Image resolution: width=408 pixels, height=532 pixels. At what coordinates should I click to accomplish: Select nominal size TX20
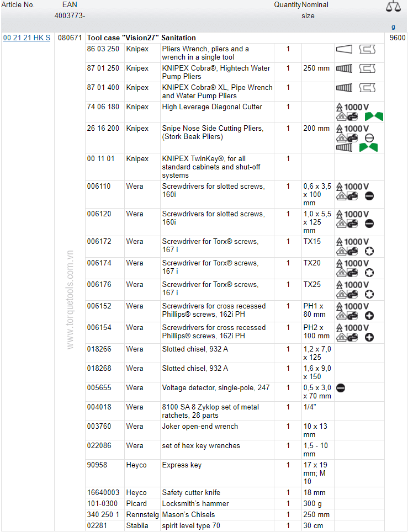pos(311,263)
